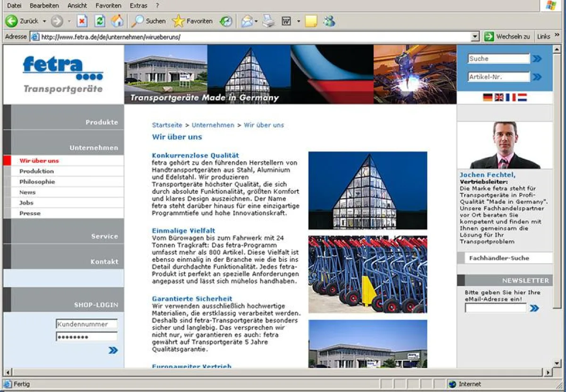
Task: Click Favoriten star button in toolbar
Action: [192, 21]
